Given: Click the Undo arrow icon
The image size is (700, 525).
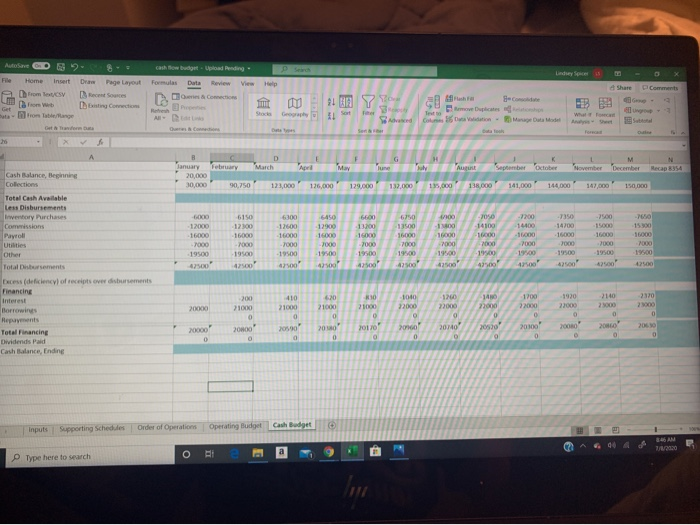Looking at the screenshot, I should [x=74, y=67].
